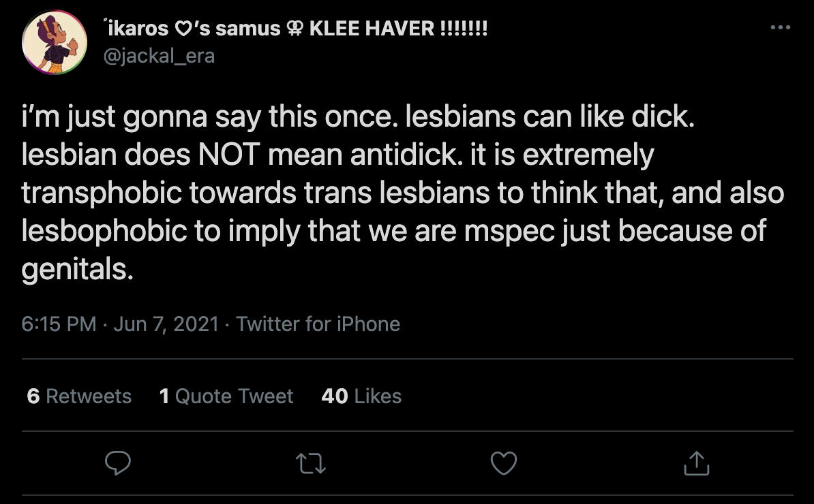Open the share icon below the tweet
Screen dimensions: 814x504
pyautogui.click(x=696, y=464)
